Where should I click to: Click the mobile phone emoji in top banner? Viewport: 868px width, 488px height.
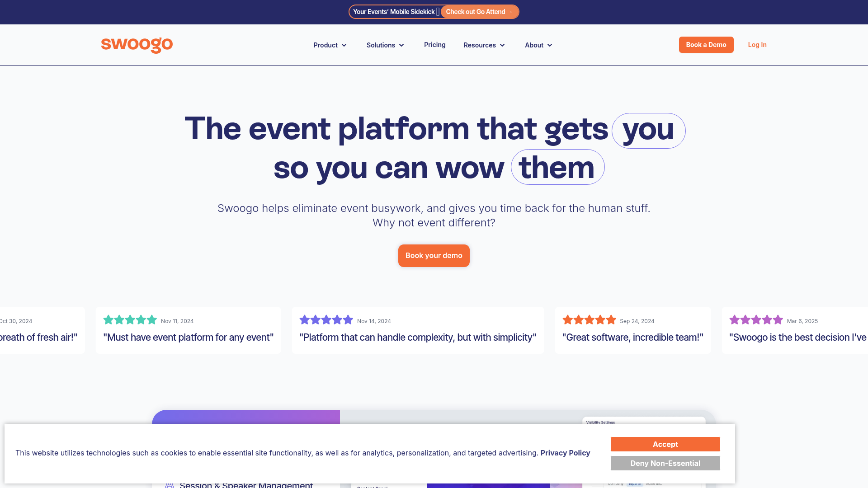(438, 11)
